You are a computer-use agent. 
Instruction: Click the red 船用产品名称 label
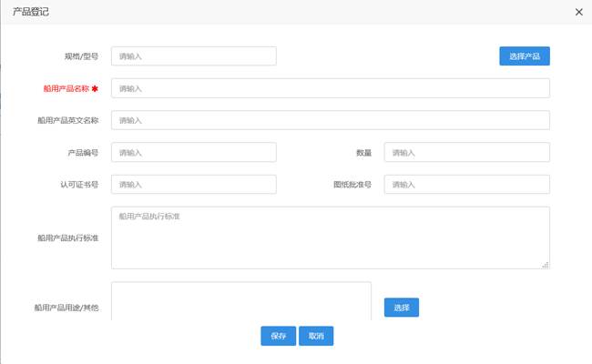pyautogui.click(x=65, y=88)
